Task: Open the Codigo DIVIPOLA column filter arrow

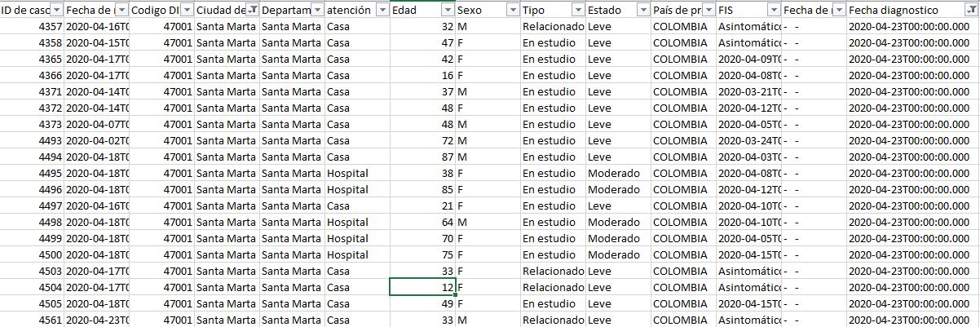Action: pyautogui.click(x=186, y=10)
